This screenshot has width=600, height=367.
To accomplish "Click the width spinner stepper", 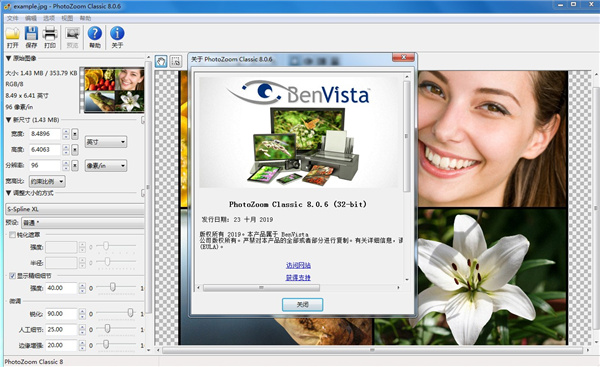I will 66,134.
